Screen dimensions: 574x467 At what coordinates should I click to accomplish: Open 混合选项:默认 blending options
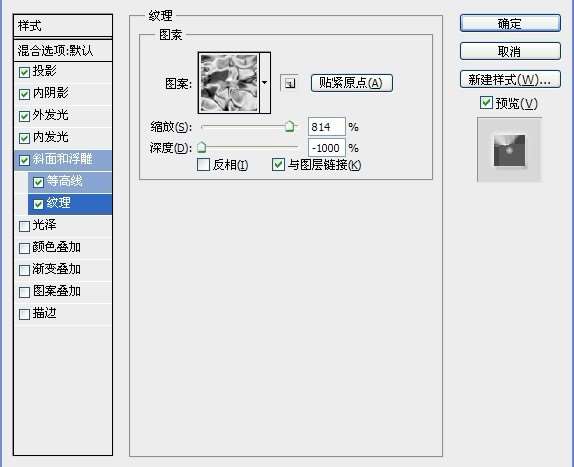(63, 51)
